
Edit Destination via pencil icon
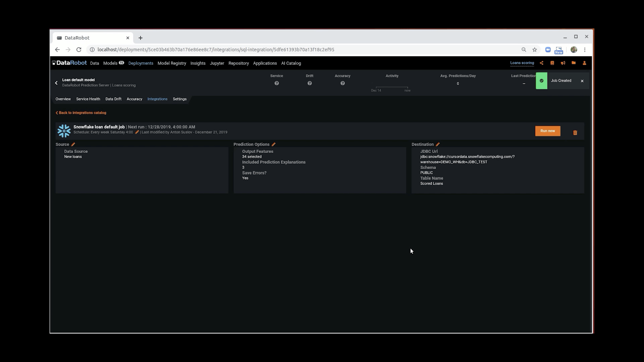coord(438,144)
